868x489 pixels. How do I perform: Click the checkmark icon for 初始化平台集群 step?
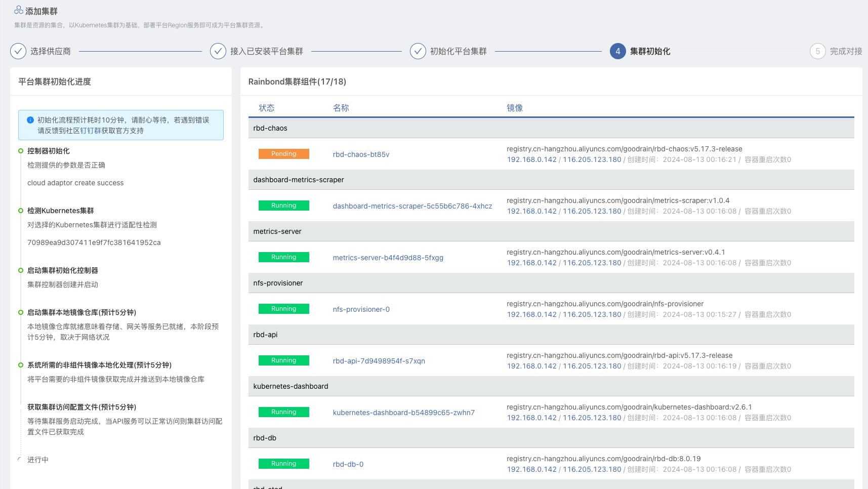tap(418, 51)
